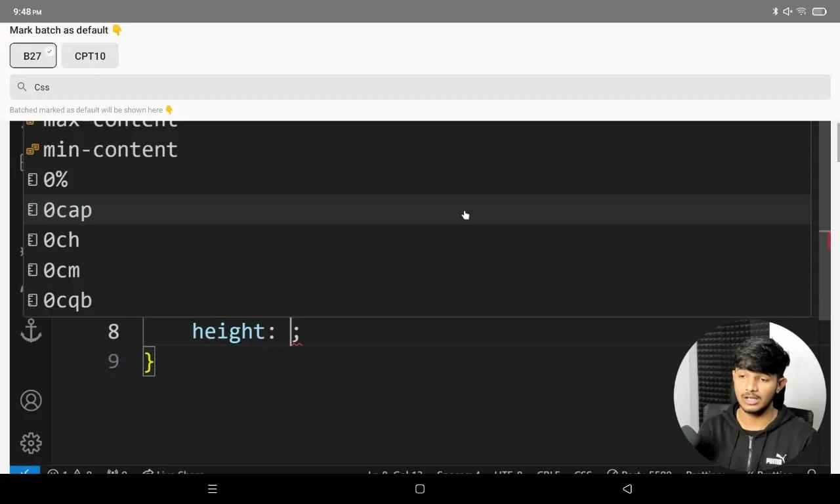
Task: Tap the magnifier search icon
Action: (x=22, y=87)
